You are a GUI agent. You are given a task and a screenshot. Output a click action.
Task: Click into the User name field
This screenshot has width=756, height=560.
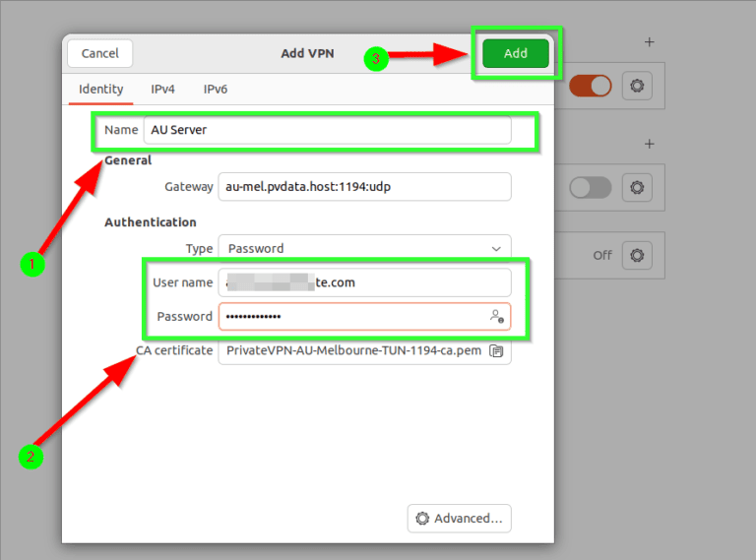click(x=363, y=282)
